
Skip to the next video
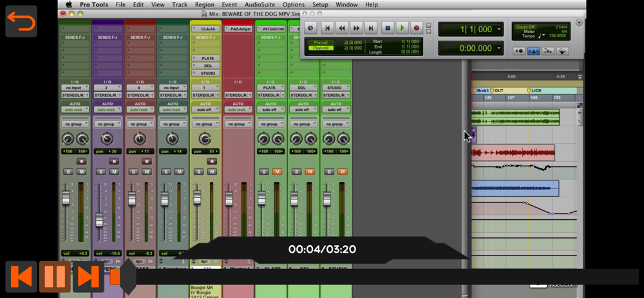(88, 277)
